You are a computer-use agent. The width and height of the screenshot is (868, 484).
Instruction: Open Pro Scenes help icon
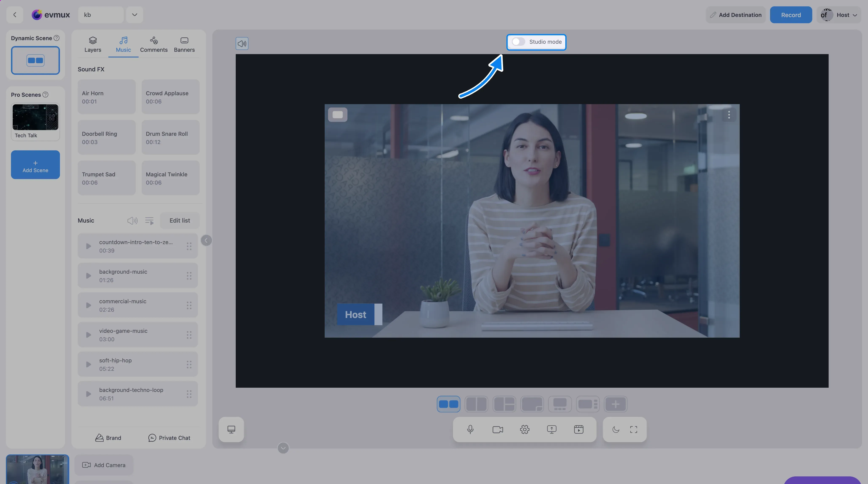pyautogui.click(x=45, y=95)
